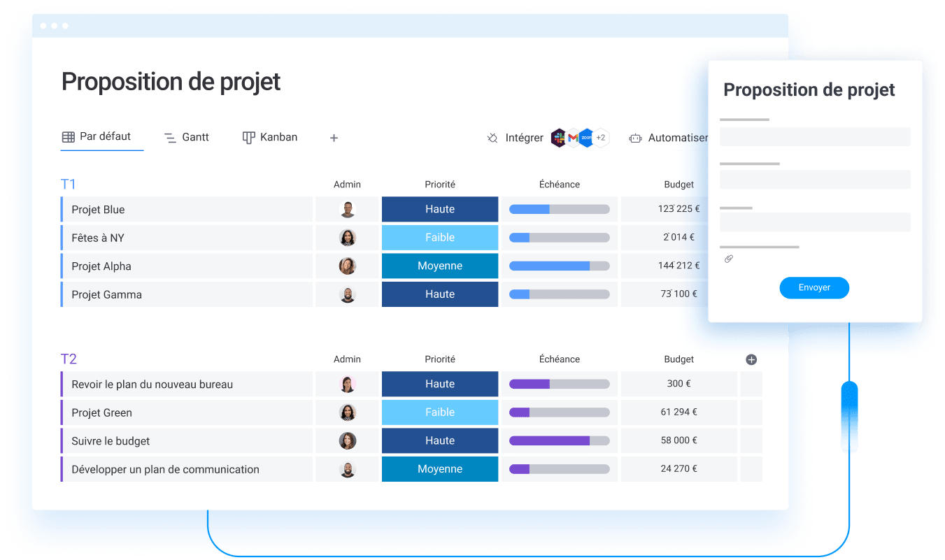945x560 pixels.
Task: Add a column with T2 plus icon
Action: 751,359
